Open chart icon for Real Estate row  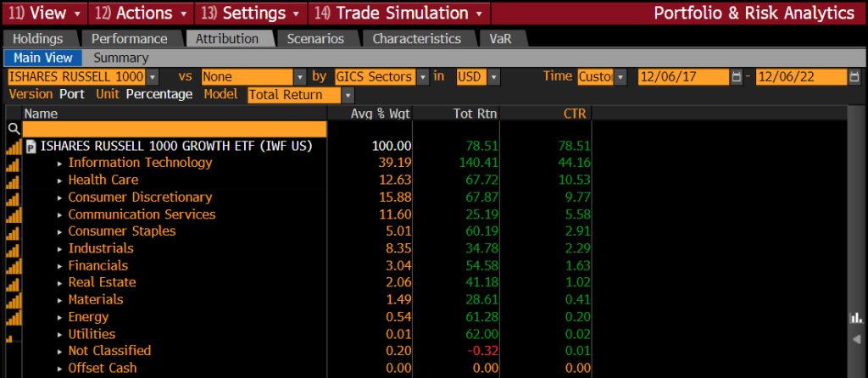[14, 283]
